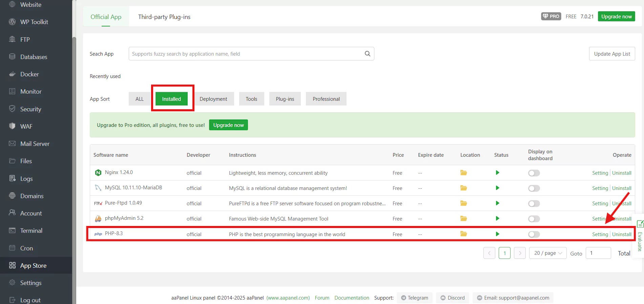Click the Files folder icon in sidebar
The image size is (644, 304).
pos(12,161)
